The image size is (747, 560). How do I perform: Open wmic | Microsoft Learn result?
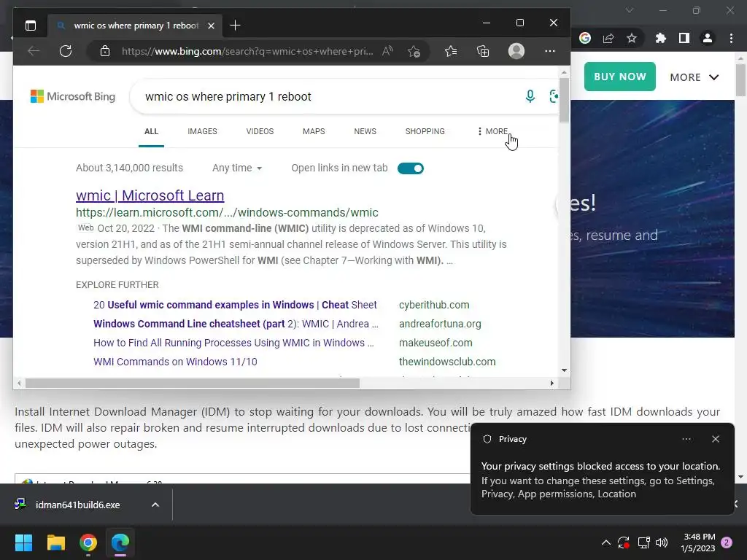pyautogui.click(x=150, y=195)
